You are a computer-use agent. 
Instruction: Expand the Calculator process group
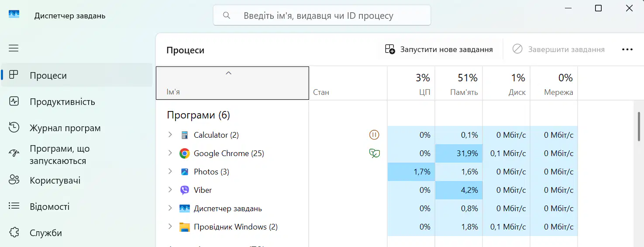pyautogui.click(x=170, y=135)
